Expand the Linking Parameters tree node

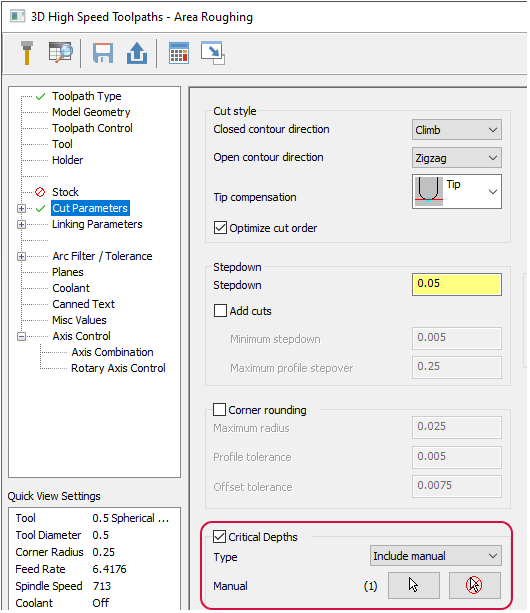coord(21,225)
